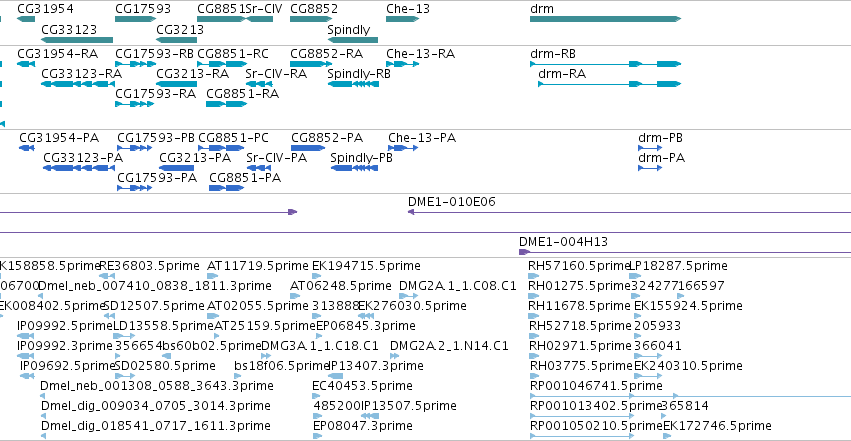Open the Che-13-RA transcript label
851x441 pixels.
click(x=421, y=54)
